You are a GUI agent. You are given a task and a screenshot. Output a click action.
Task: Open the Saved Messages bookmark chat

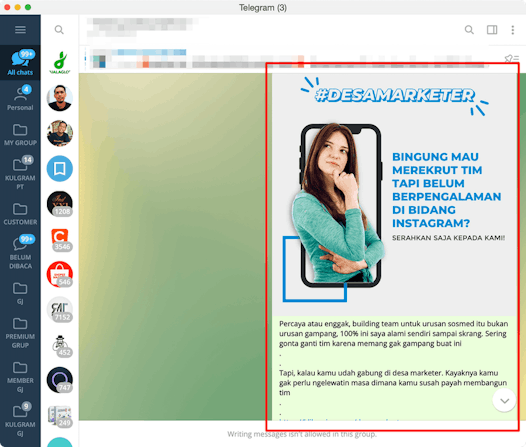pos(59,168)
